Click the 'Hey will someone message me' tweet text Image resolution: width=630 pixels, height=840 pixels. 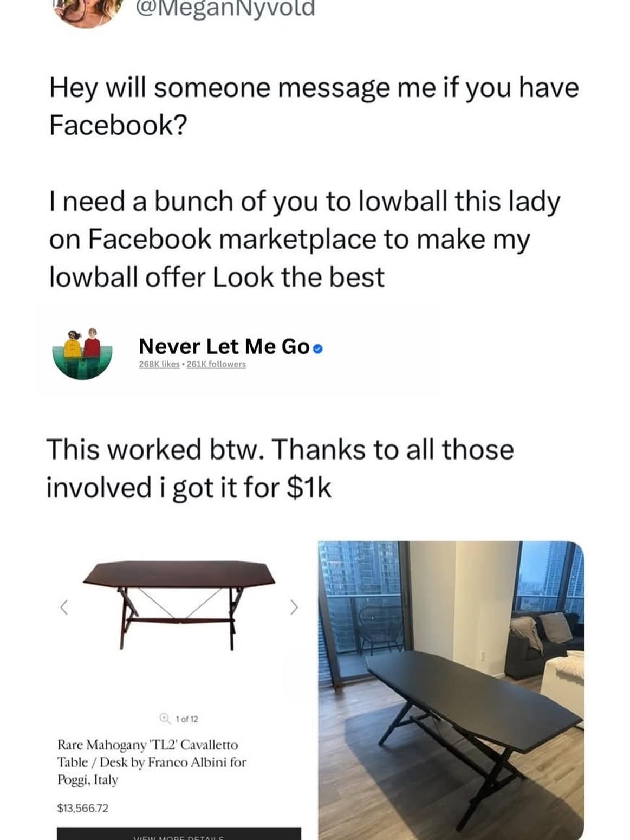314,106
